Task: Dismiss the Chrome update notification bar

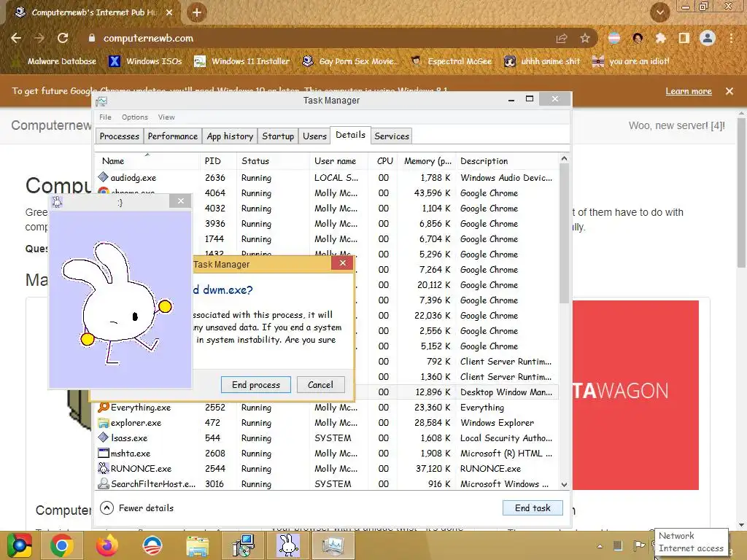Action: point(729,91)
